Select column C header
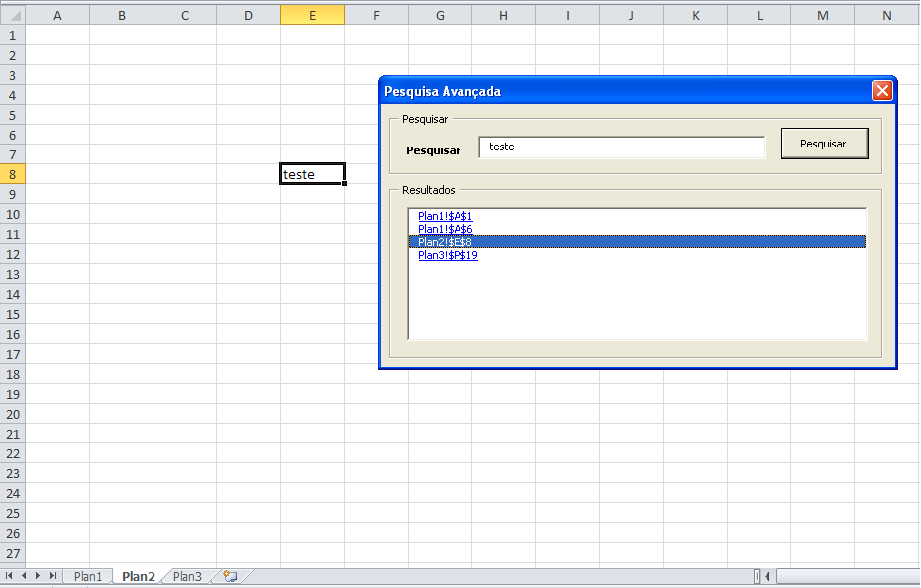 click(x=185, y=15)
